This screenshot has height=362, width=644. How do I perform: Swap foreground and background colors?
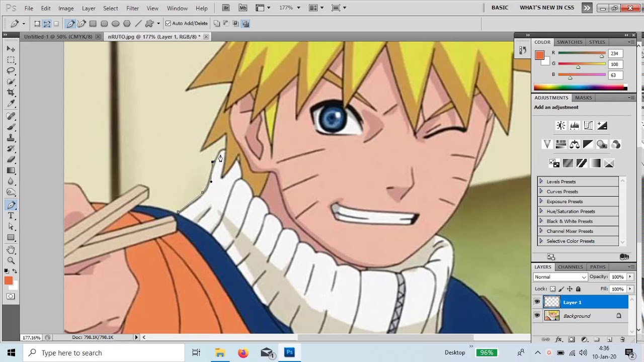pos(15,271)
